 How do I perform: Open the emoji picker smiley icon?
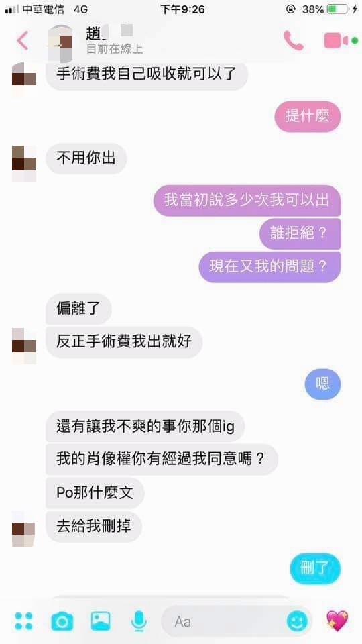click(297, 621)
